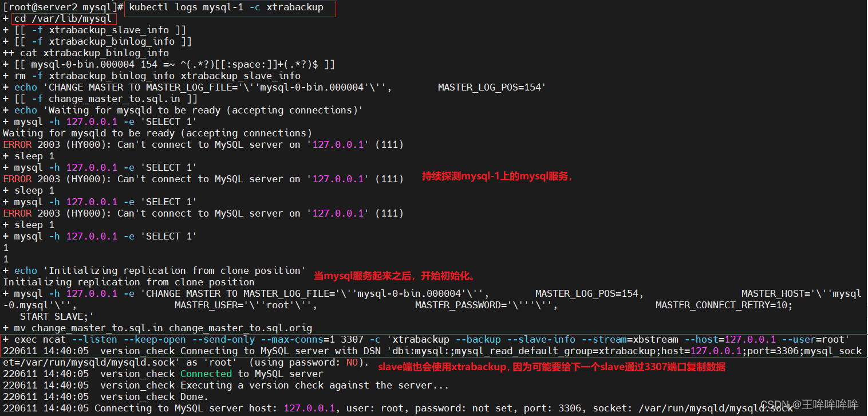The height and width of the screenshot is (416, 868).
Task: Click 'exec ncat' at the command start
Action: (40, 340)
